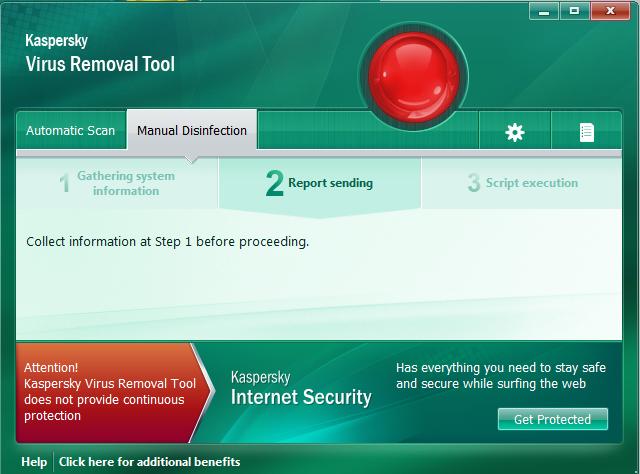The image size is (640, 474).
Task: Minimize the Kaspersky window
Action: click(x=544, y=11)
